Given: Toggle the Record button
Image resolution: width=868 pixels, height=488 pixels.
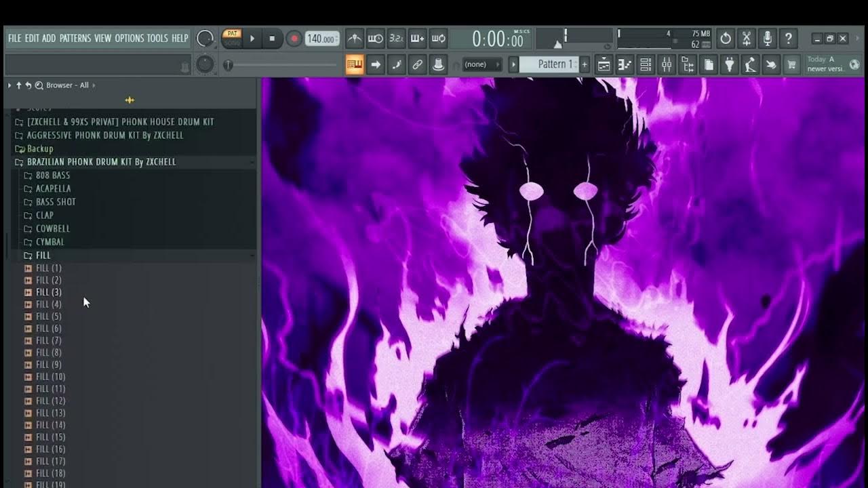Looking at the screenshot, I should coord(294,39).
